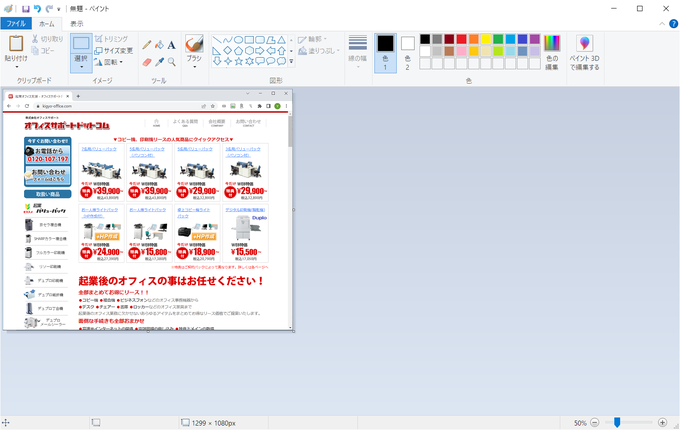This screenshot has height=430, width=680.
Task: Pick the Eraser tool
Action: coord(147,61)
